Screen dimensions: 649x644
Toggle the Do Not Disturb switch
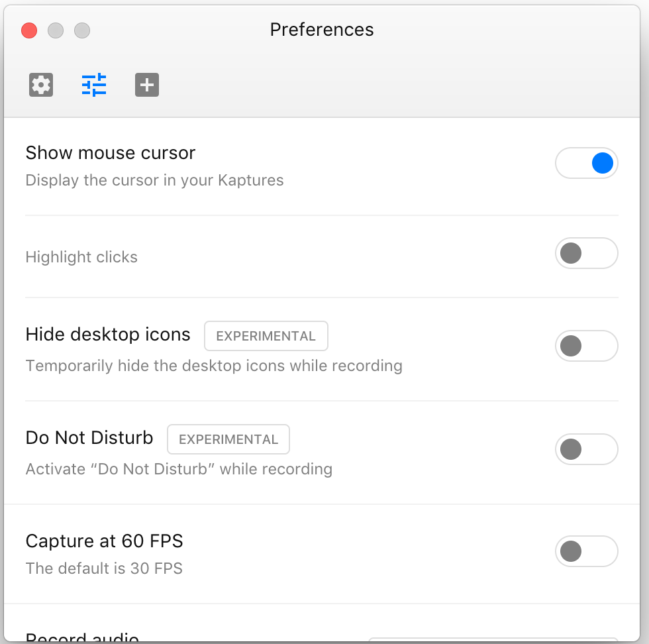click(x=587, y=449)
